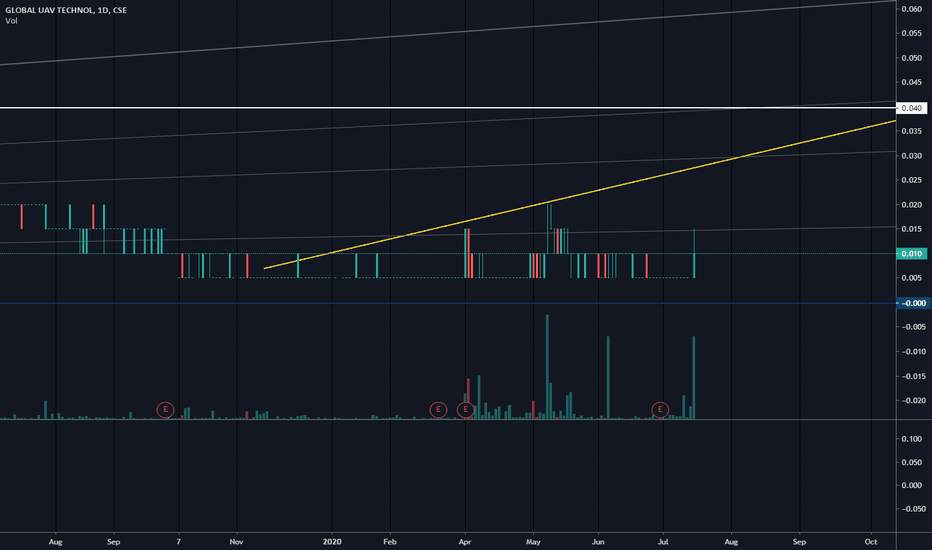Viewport: 932px width, 550px height.
Task: Select the white horizontal line at 0.040
Action: 448,108
